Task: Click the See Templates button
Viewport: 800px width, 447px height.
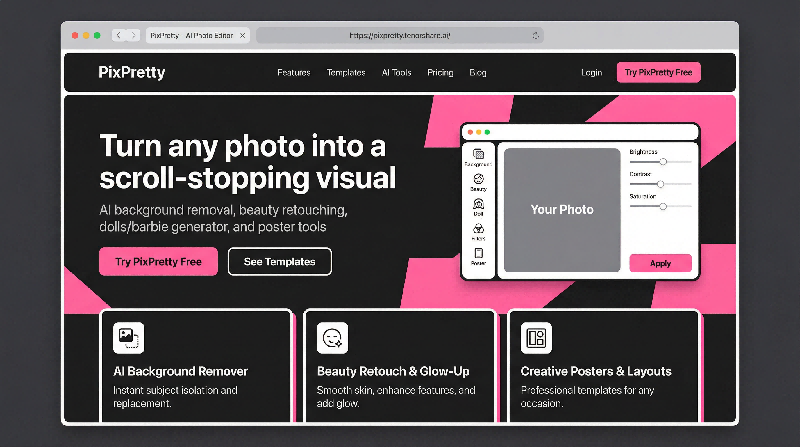Action: point(280,261)
